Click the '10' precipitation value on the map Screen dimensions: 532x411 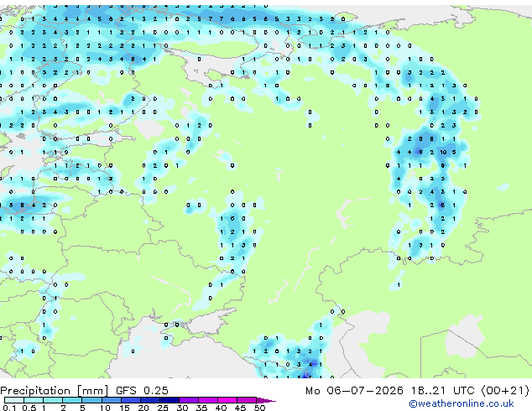click(443, 153)
